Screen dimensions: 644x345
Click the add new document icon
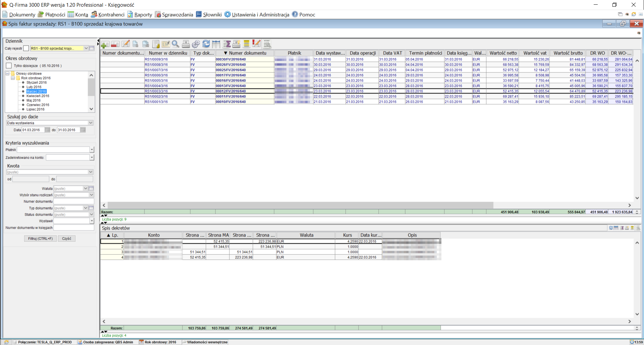(x=105, y=44)
